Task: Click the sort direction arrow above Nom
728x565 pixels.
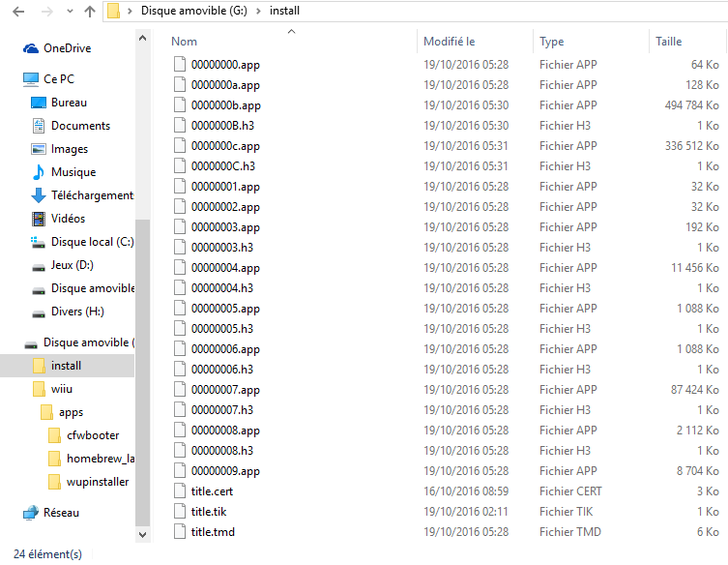Action: point(292,31)
